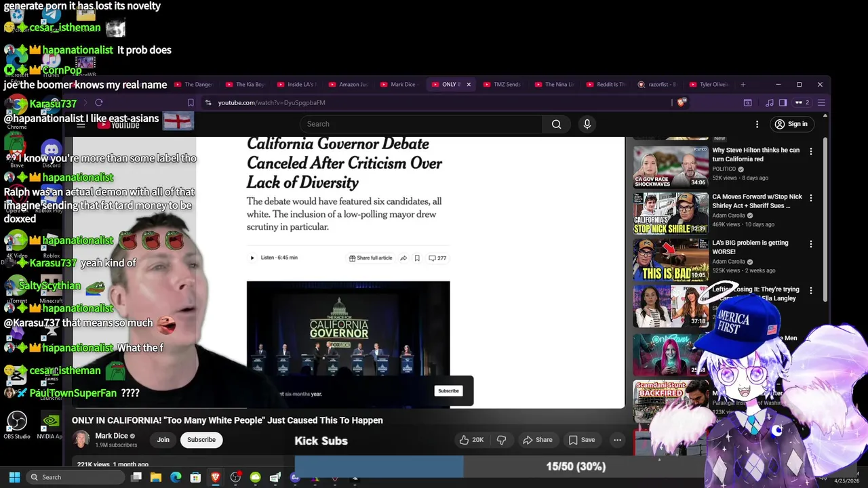
Task: Go to the YouTube home logo
Action: tap(119, 125)
